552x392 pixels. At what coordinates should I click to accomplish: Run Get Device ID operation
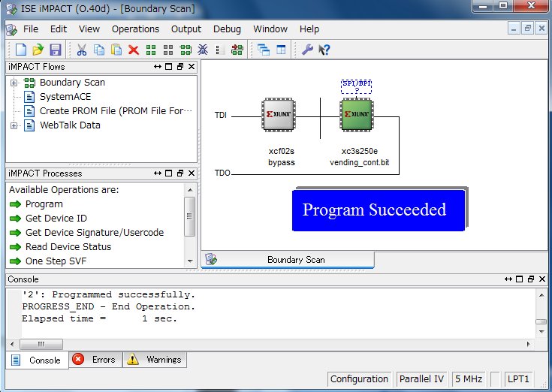[x=56, y=219]
